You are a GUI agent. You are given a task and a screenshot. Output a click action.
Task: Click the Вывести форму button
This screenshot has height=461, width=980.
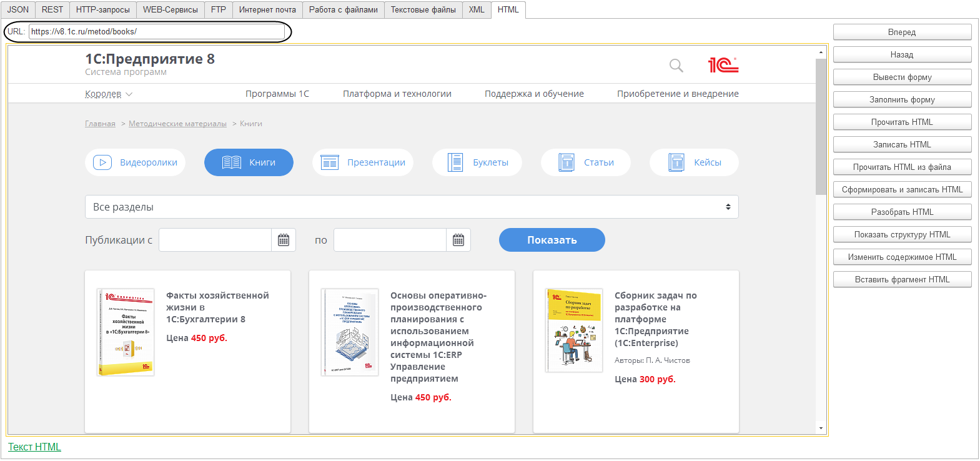pos(902,77)
